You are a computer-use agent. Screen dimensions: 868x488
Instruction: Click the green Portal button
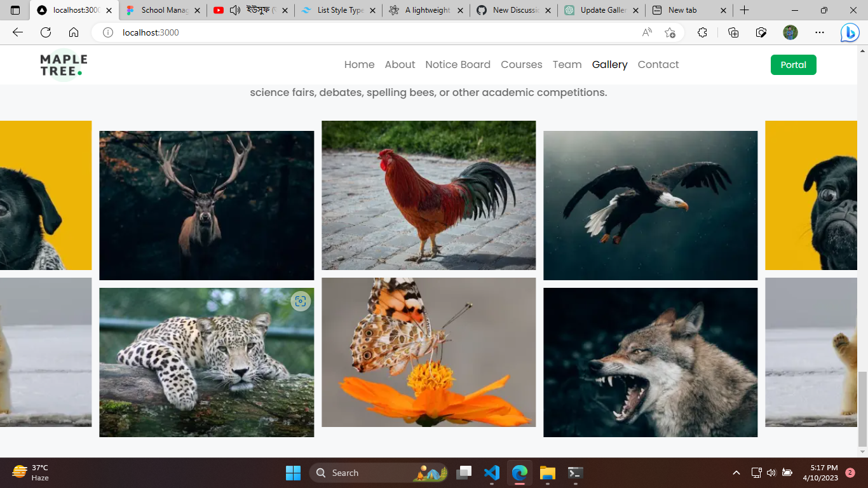[x=793, y=64]
